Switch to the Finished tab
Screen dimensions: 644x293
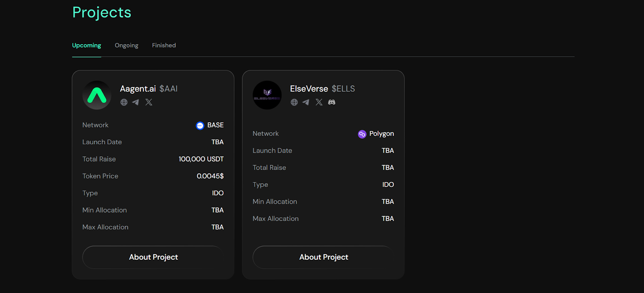(x=164, y=45)
